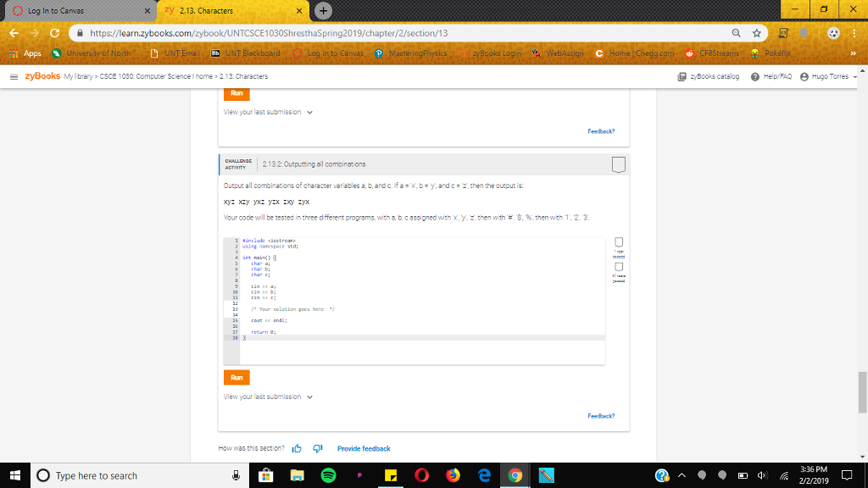This screenshot has width=868, height=488.
Task: Close the Log In to Canvas tab
Action: 147,10
